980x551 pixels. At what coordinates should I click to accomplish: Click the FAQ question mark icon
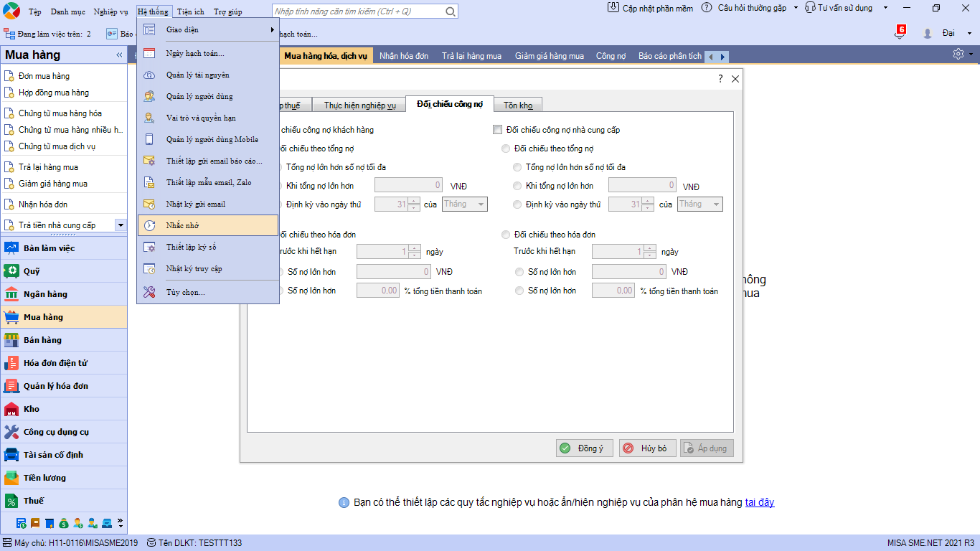pyautogui.click(x=707, y=8)
